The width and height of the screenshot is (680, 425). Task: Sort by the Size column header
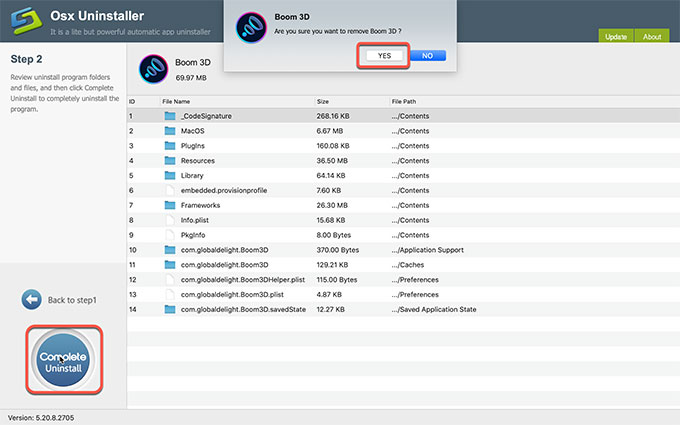(323, 101)
